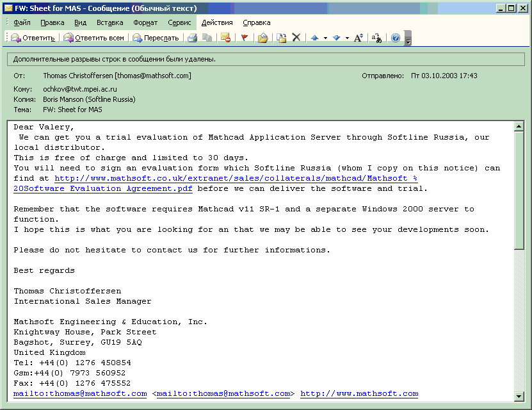Click info bar about removed line breaks
The image size is (532, 410).
coord(266,59)
